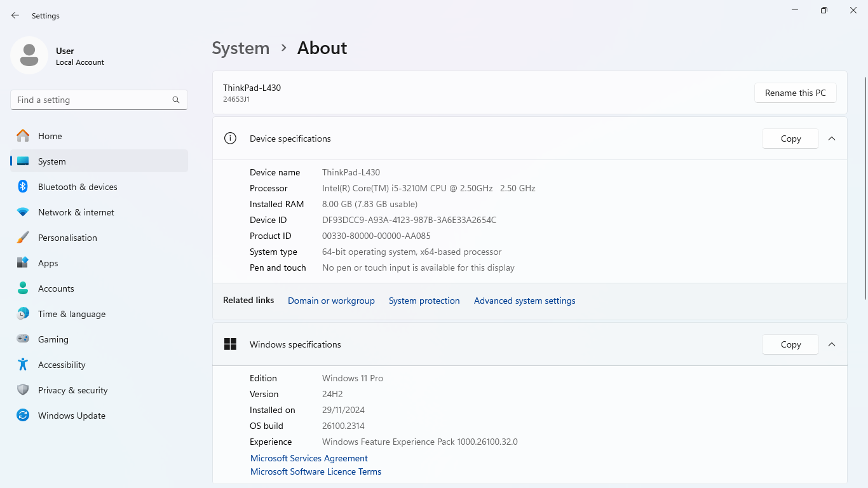Open Advanced system settings link
The image size is (868, 488).
click(524, 301)
